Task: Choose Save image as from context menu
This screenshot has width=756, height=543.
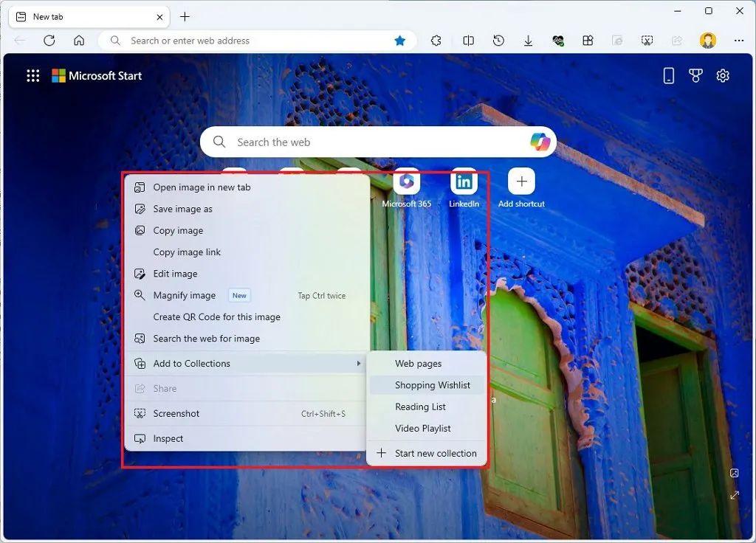Action: click(182, 209)
